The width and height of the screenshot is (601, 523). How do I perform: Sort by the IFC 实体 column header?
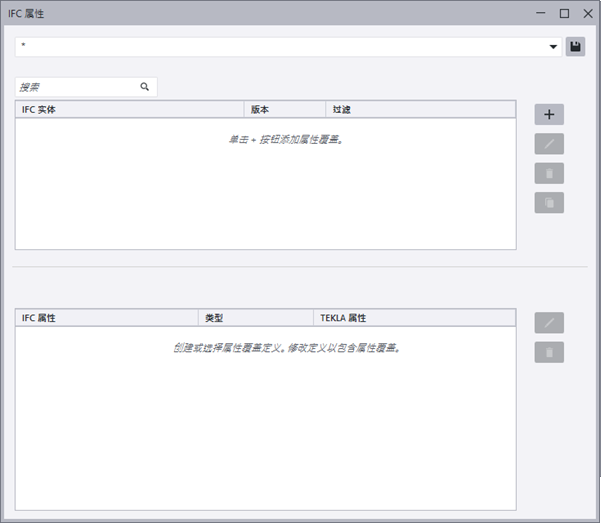[130, 109]
